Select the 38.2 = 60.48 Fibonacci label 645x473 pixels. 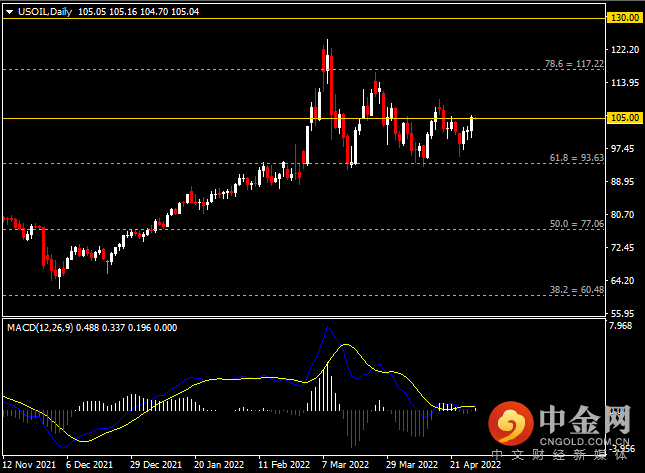[577, 290]
